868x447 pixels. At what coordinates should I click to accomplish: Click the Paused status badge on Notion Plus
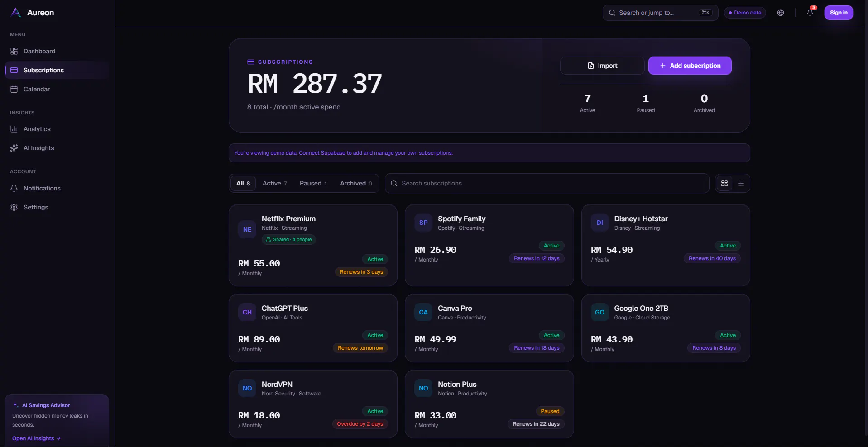(550, 411)
